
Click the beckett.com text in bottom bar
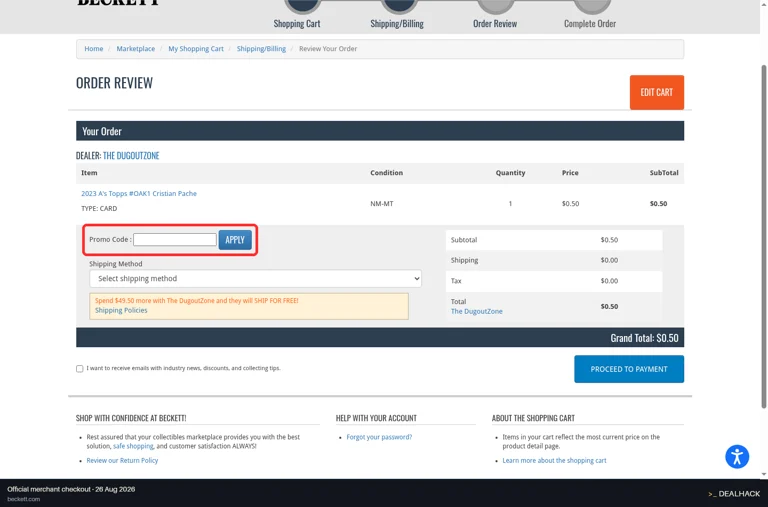click(24, 499)
